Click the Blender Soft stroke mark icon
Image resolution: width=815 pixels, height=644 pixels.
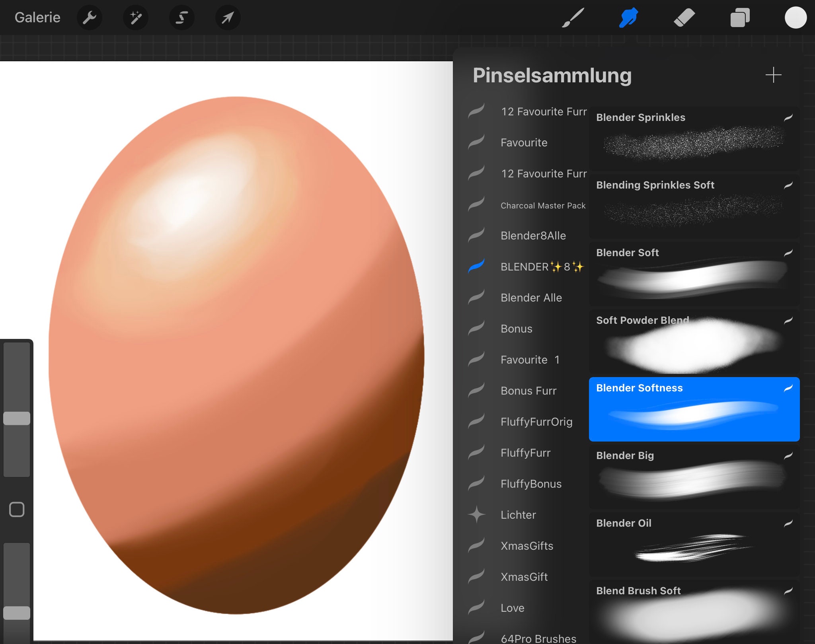tap(788, 253)
